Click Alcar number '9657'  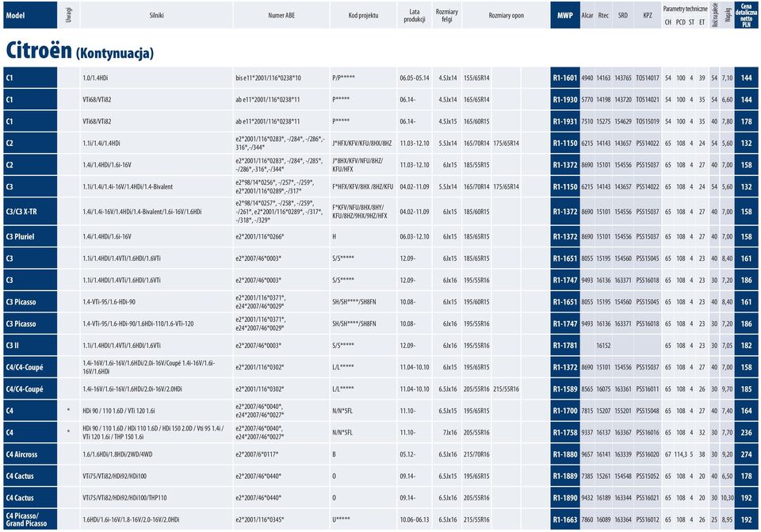pos(587,454)
